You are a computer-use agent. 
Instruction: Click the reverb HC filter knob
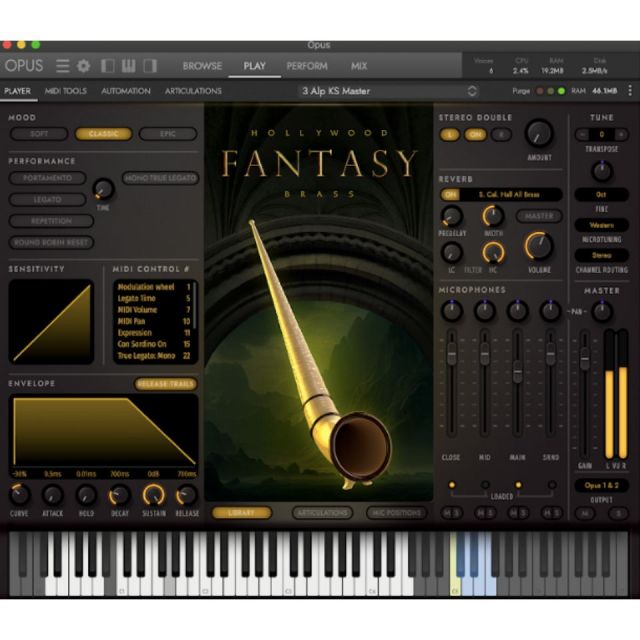[493, 253]
